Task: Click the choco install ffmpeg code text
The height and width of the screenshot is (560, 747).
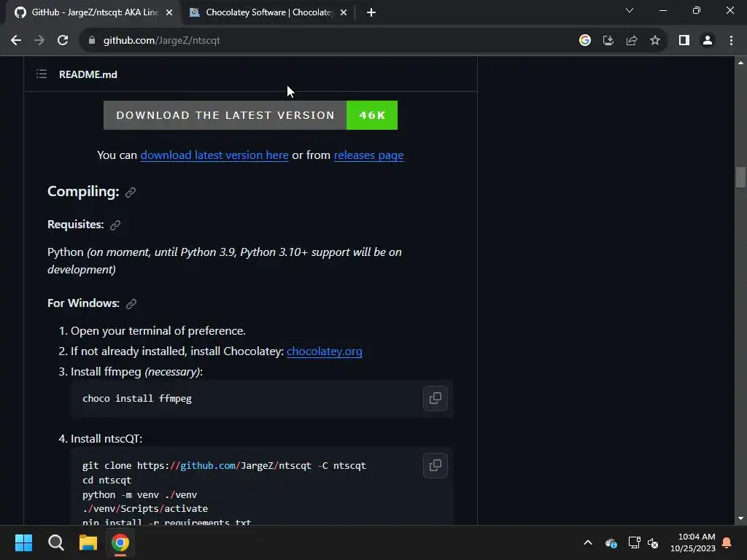Action: 137,399
